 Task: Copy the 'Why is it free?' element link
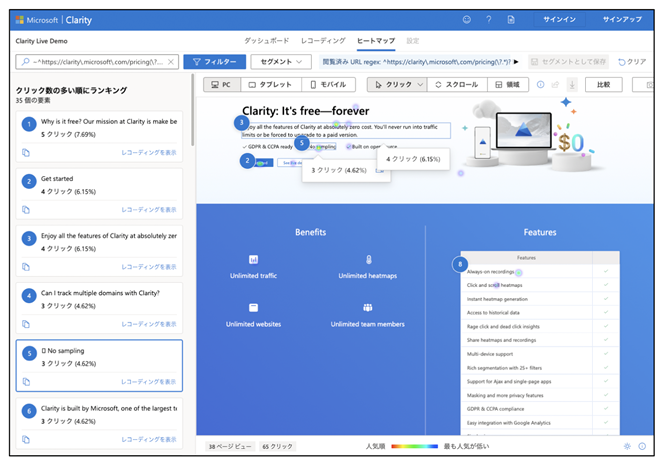click(x=26, y=153)
